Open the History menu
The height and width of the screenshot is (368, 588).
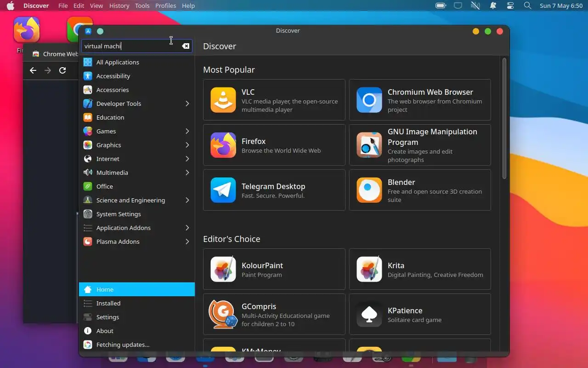click(119, 6)
